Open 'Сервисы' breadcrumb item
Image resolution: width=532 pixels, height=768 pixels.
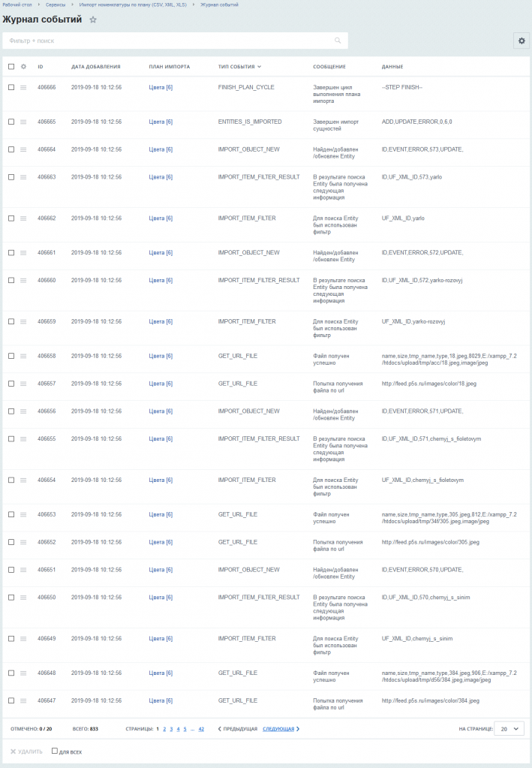coord(56,5)
